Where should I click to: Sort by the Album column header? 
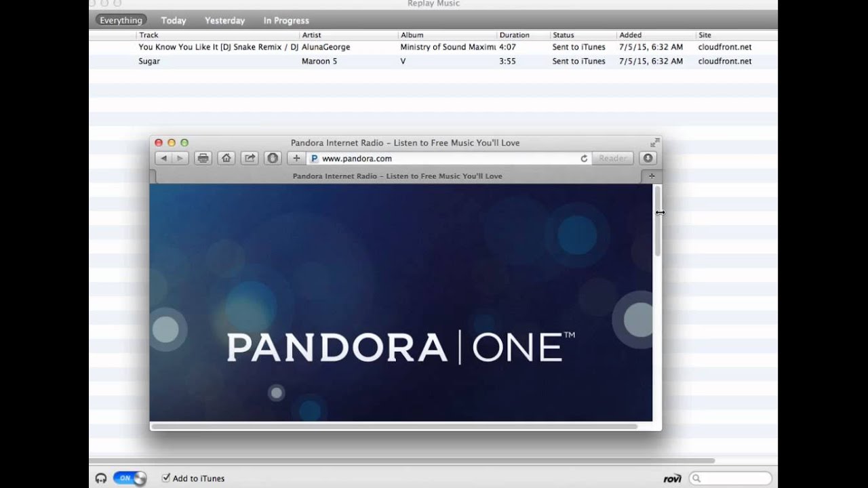click(447, 35)
